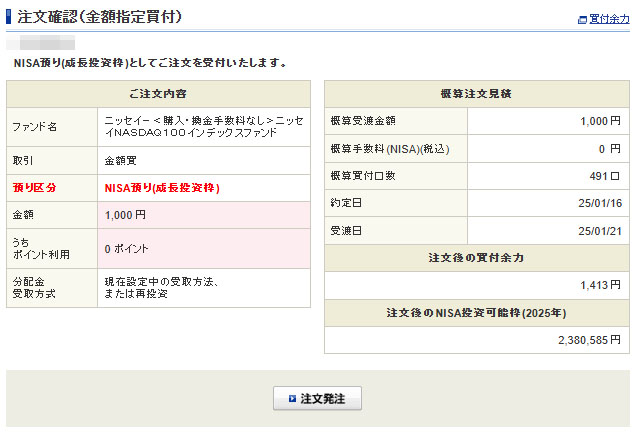
Task: Select the ニッセイNASDAQ100 fund name text
Action: [200, 127]
